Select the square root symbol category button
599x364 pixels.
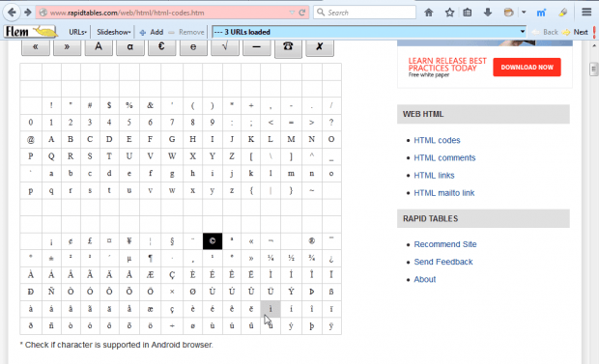(225, 47)
